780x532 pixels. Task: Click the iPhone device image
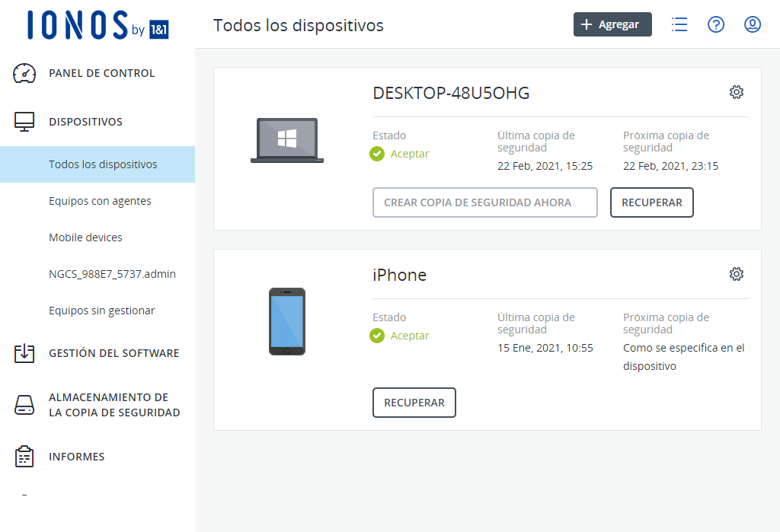[x=287, y=321]
